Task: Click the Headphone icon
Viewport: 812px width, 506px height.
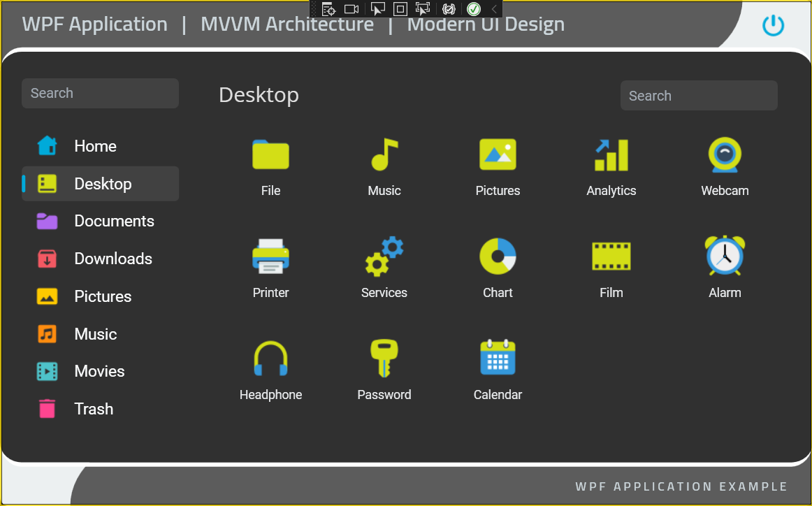Action: point(270,359)
